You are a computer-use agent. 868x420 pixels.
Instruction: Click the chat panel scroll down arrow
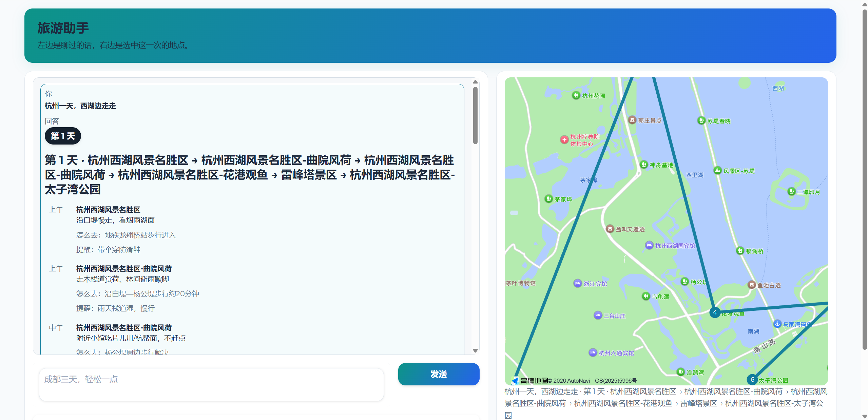pyautogui.click(x=475, y=351)
